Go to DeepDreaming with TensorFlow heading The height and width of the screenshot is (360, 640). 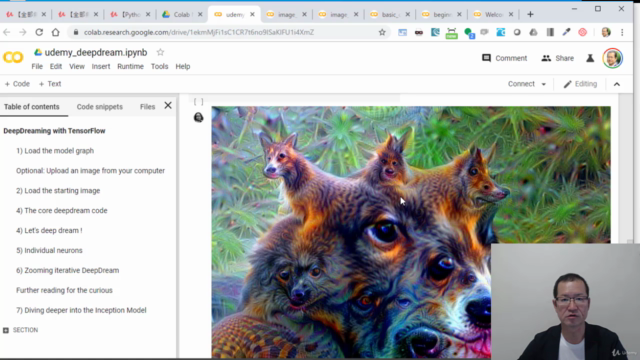tap(54, 131)
